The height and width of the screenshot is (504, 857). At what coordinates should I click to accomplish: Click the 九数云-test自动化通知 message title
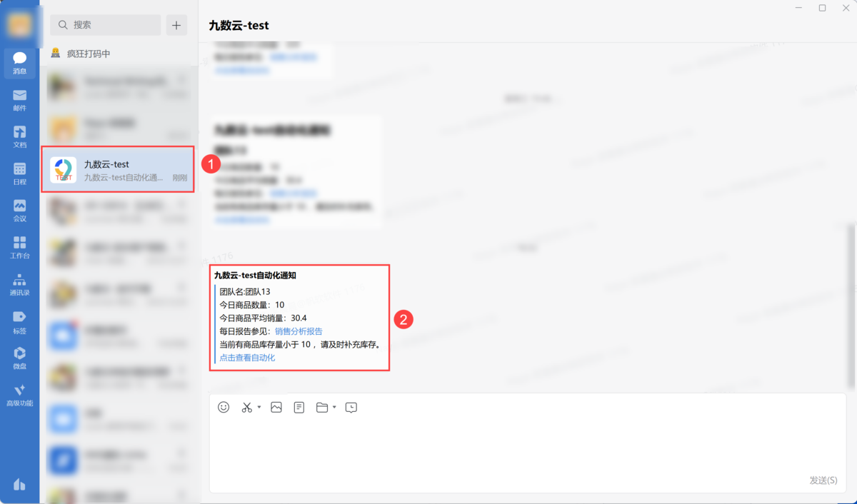tap(255, 276)
